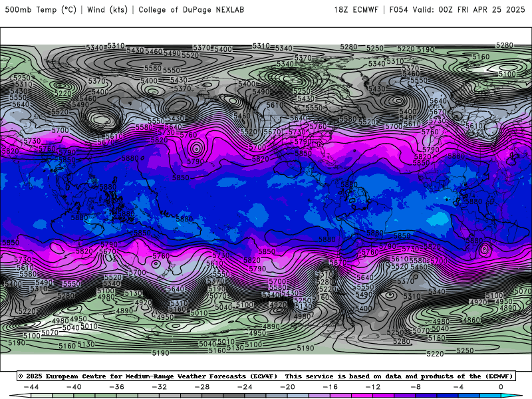
Task: Click the 4860 contour label on map
Action: 471,320
